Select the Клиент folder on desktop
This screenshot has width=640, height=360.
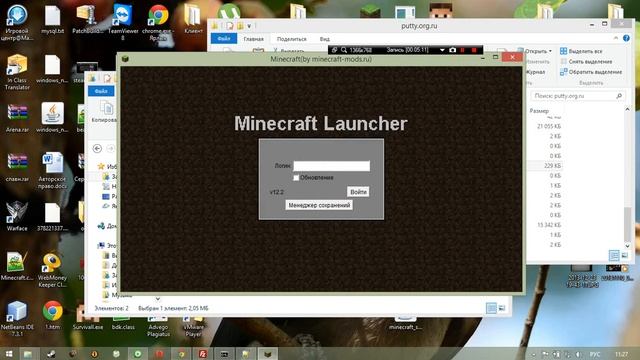(x=193, y=19)
